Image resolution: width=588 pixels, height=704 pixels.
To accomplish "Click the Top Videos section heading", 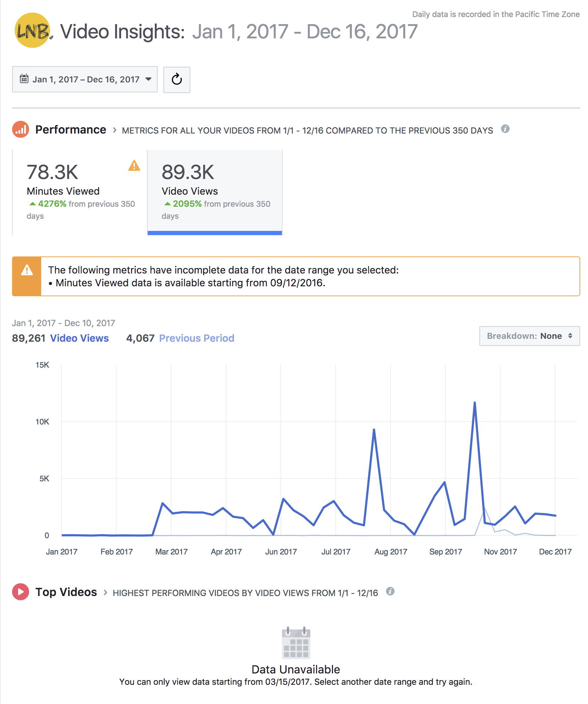I will 66,592.
